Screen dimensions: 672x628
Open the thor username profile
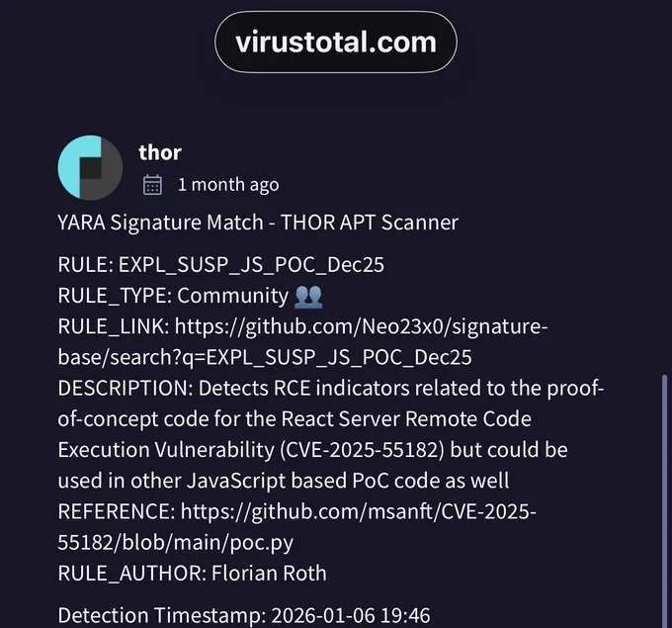[x=160, y=152]
